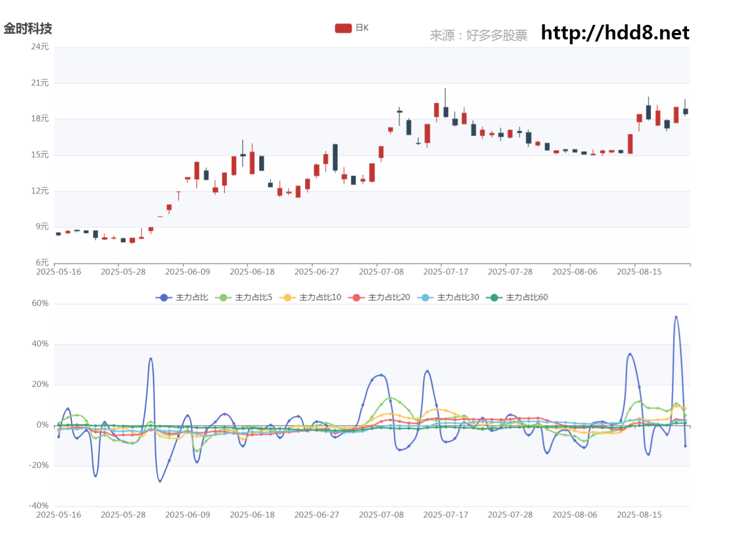Viewport: 737px width, 560px height.
Task: Select the blue peak near 33% in early June
Action: [x=151, y=359]
